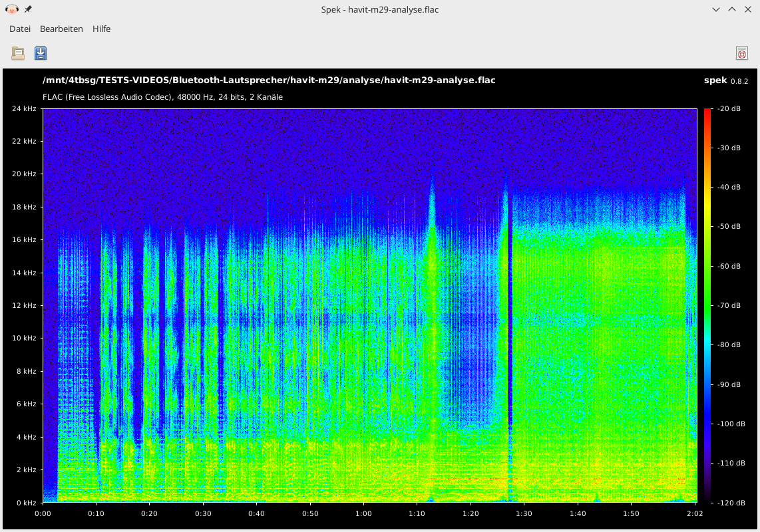
Task: Click the -40 dB scale label
Action: click(729, 187)
